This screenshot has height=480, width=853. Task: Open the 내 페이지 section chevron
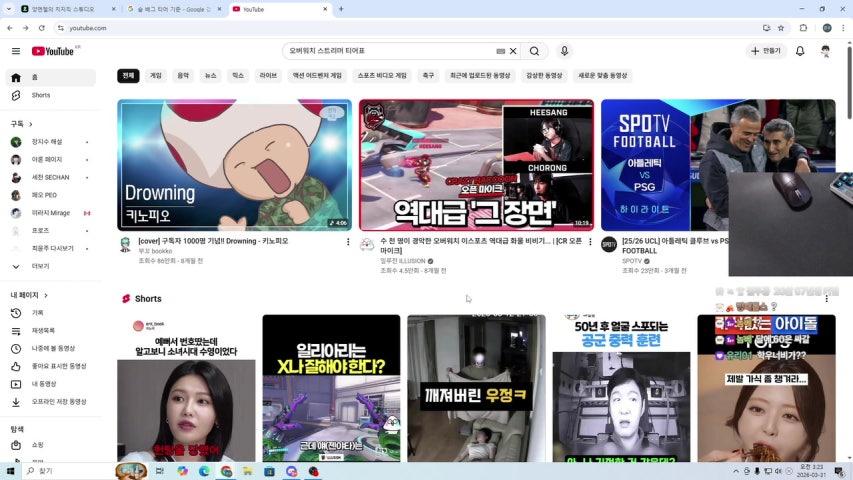[45, 295]
